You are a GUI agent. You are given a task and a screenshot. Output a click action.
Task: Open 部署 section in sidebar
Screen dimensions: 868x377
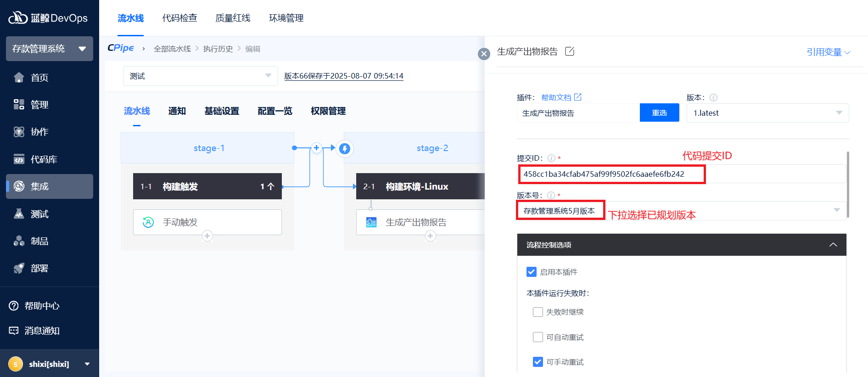pos(39,268)
